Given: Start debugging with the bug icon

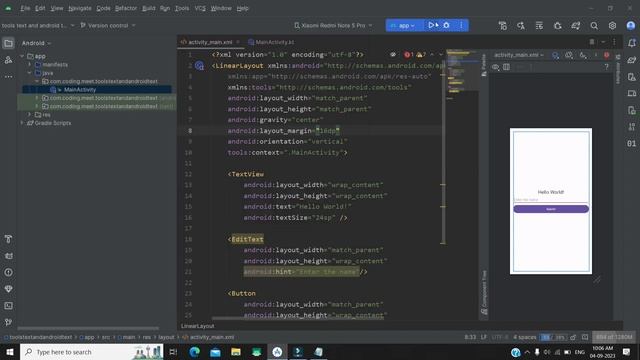Looking at the screenshot, I should tap(447, 25).
